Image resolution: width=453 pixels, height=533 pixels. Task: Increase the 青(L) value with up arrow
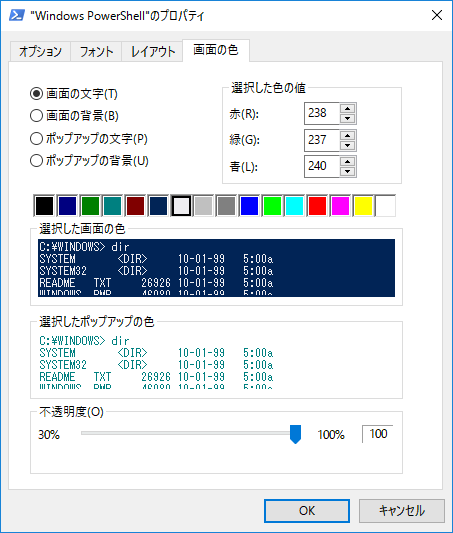pos(347,161)
